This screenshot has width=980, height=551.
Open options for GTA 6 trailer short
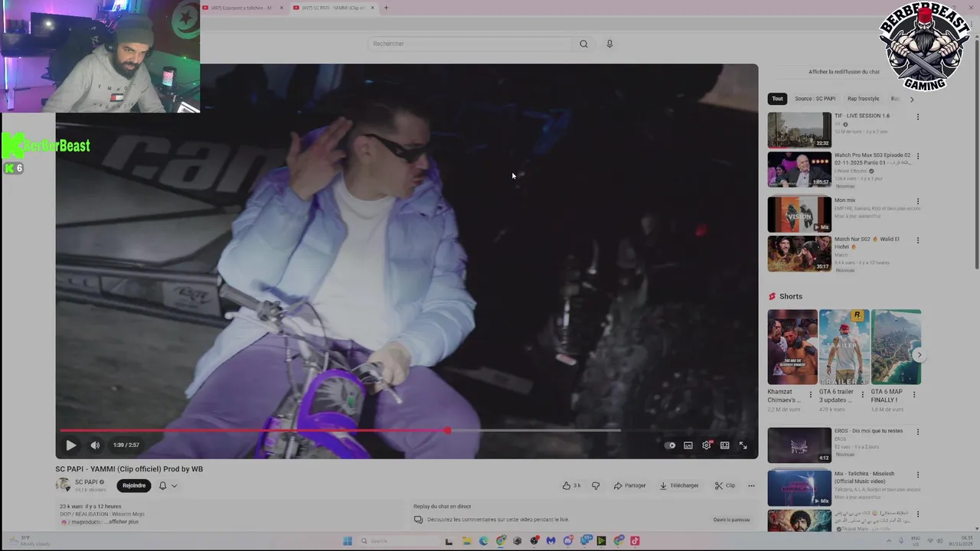(x=863, y=395)
